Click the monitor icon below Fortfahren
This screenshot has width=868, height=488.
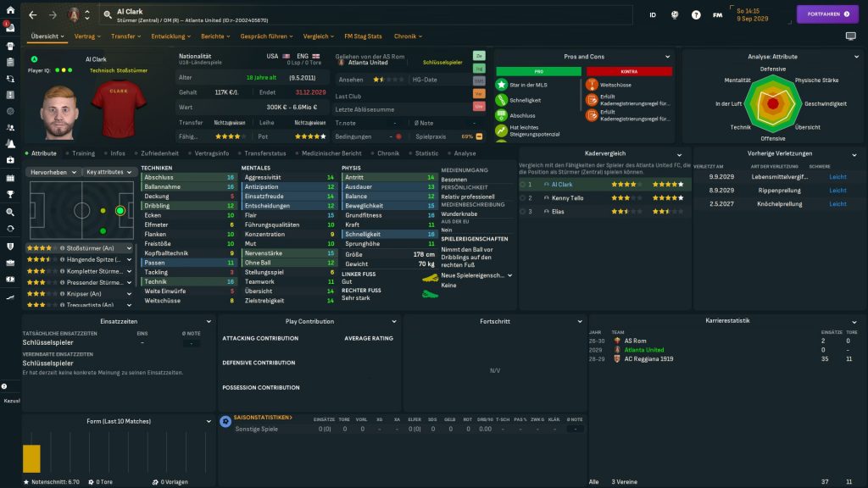[x=850, y=36]
